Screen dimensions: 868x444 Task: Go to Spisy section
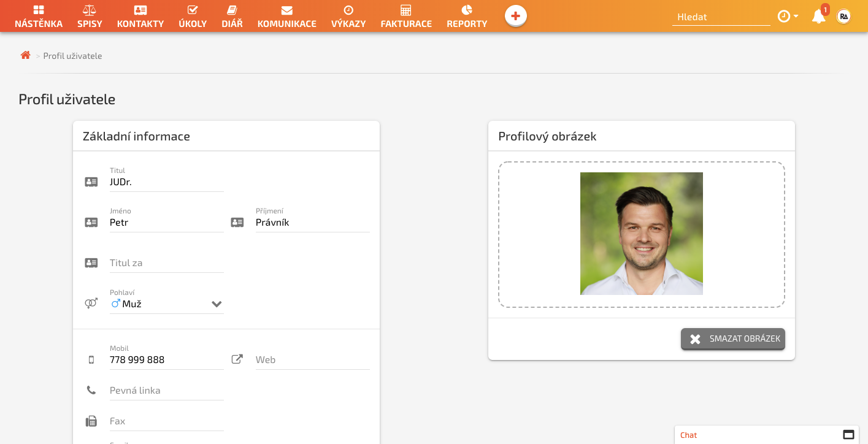click(x=90, y=17)
